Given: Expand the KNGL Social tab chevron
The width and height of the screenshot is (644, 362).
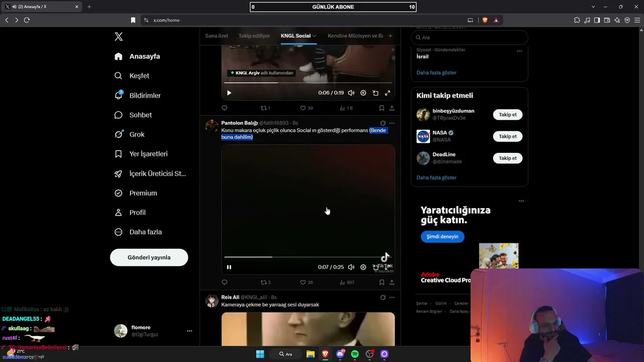Looking at the screenshot, I should (x=314, y=36).
